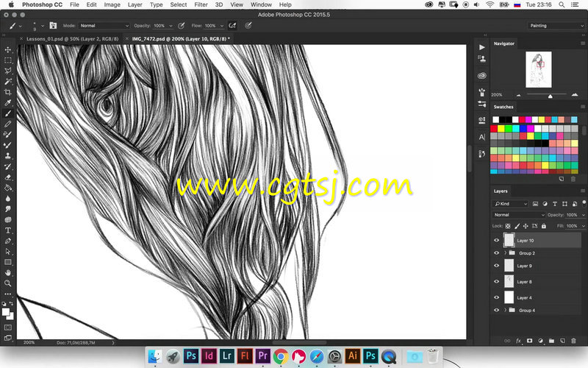Hide Group 4 visibility
The width and height of the screenshot is (588, 368).
pos(497,310)
